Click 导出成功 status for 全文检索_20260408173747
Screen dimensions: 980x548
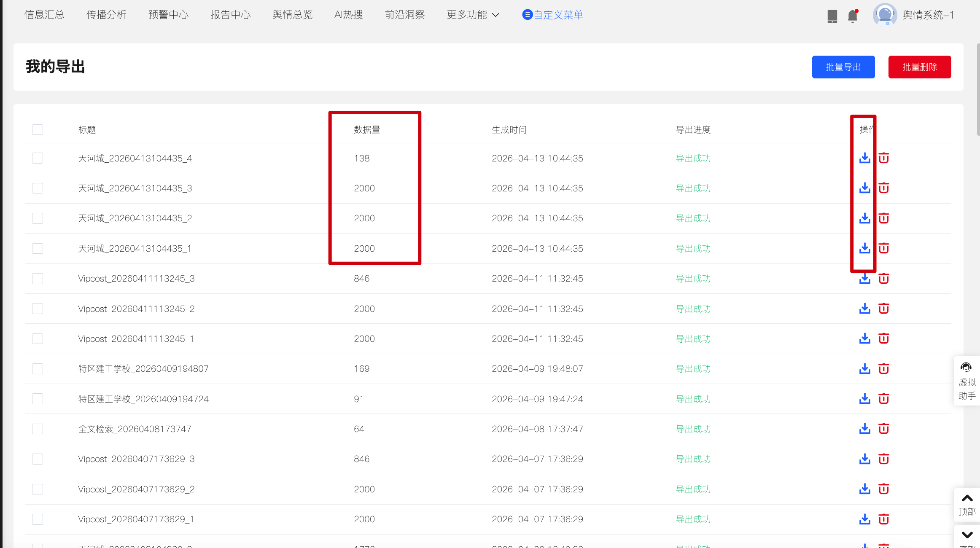click(693, 429)
